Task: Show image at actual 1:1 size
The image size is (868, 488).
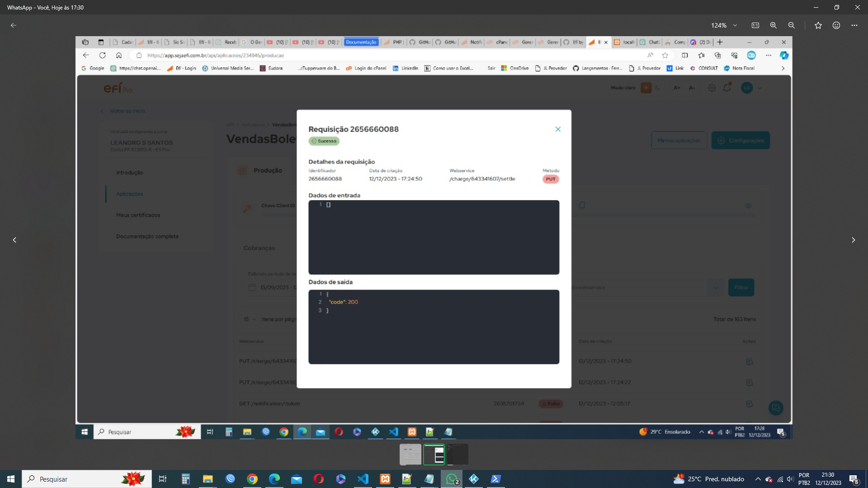Action: coord(755,25)
